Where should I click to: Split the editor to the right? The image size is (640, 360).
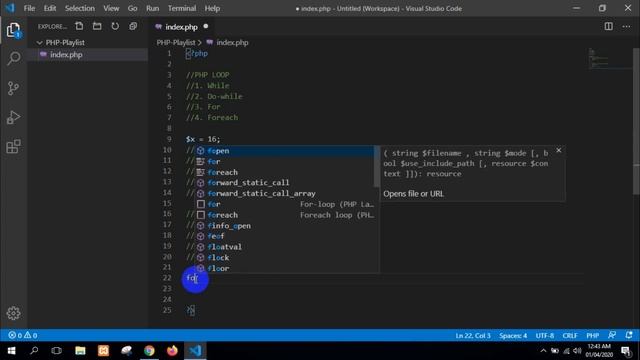pos(609,27)
